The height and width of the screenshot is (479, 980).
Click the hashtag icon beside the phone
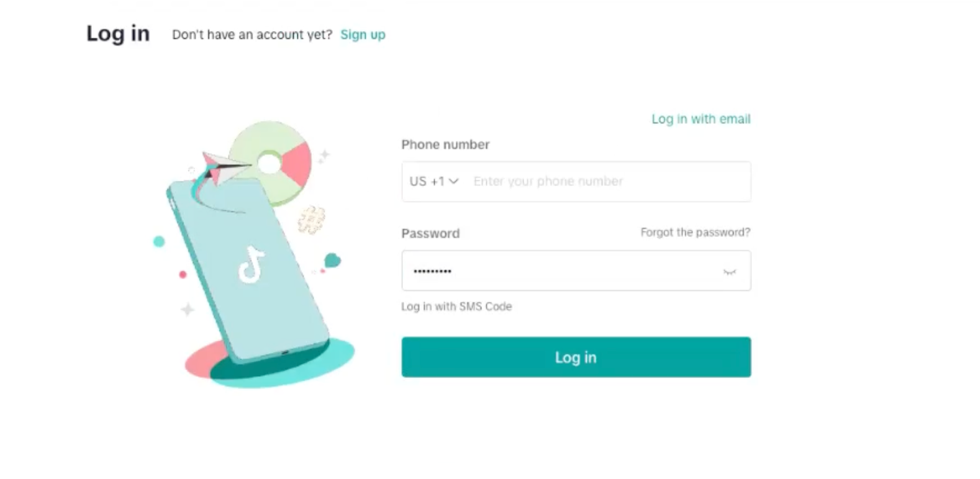pyautogui.click(x=311, y=220)
